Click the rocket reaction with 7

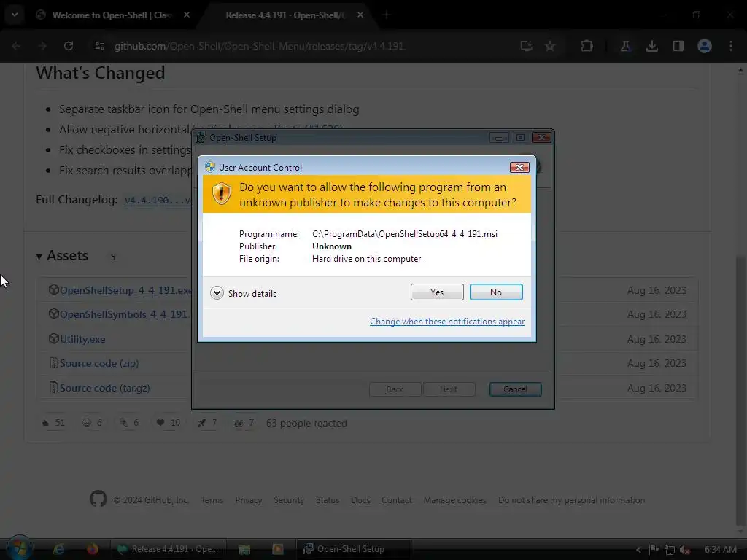207,423
